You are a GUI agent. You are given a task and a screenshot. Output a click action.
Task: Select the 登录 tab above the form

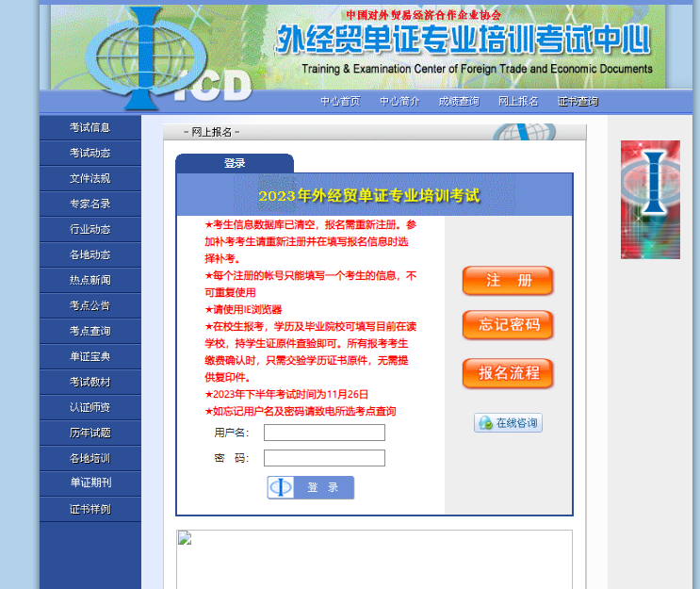pos(235,163)
